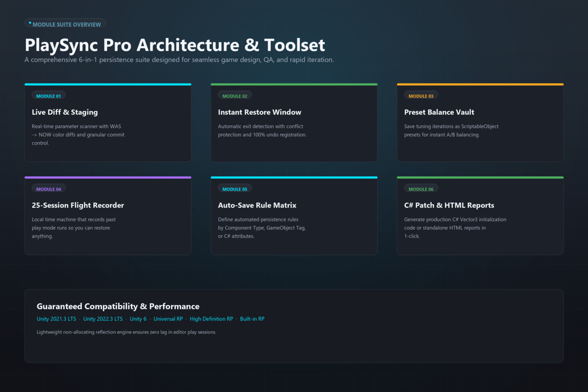Screen dimensions: 588x392
Task: Select the Universal RP tag
Action: point(168,319)
